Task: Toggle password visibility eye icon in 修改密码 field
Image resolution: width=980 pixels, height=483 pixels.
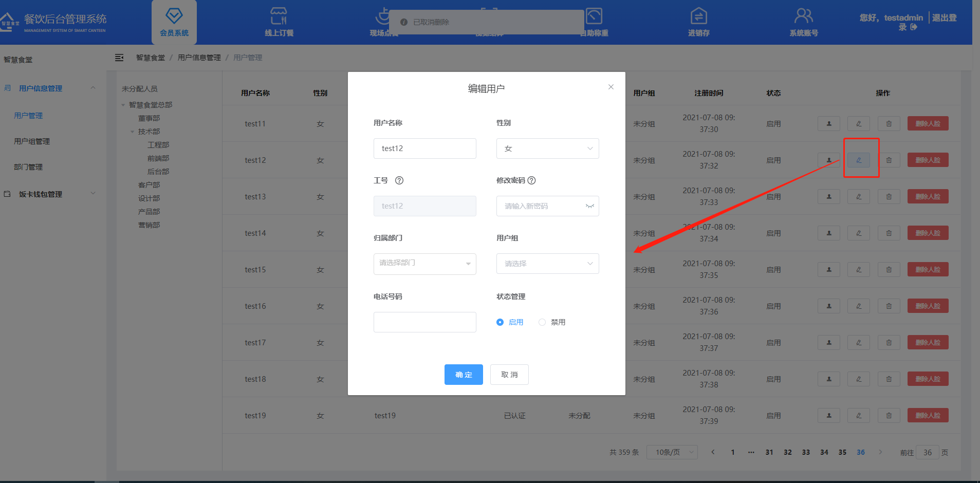Action: 589,206
